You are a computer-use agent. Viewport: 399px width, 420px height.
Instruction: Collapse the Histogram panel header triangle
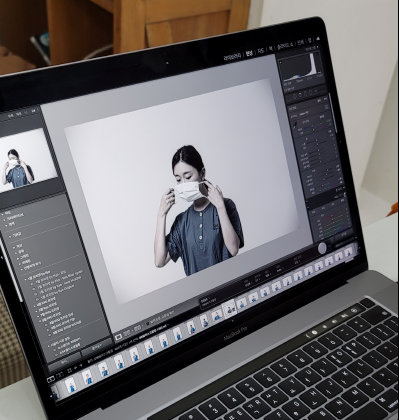pyautogui.click(x=317, y=47)
